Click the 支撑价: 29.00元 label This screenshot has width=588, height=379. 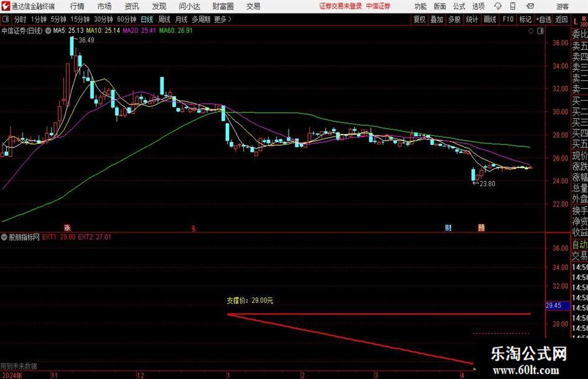tap(250, 301)
